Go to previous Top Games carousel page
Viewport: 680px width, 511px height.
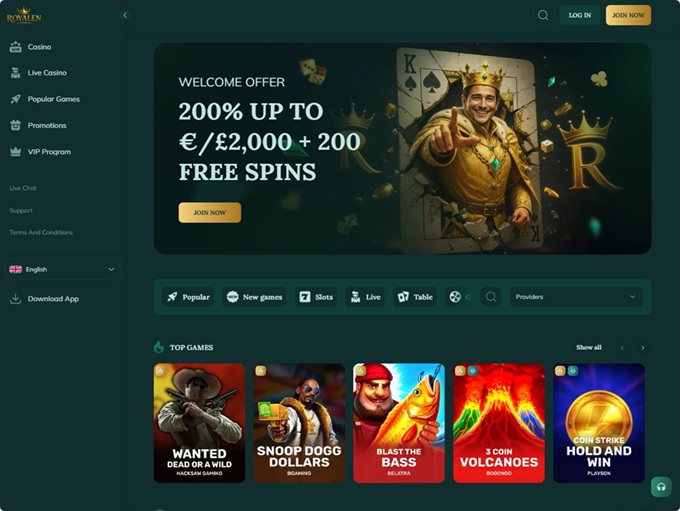click(622, 347)
